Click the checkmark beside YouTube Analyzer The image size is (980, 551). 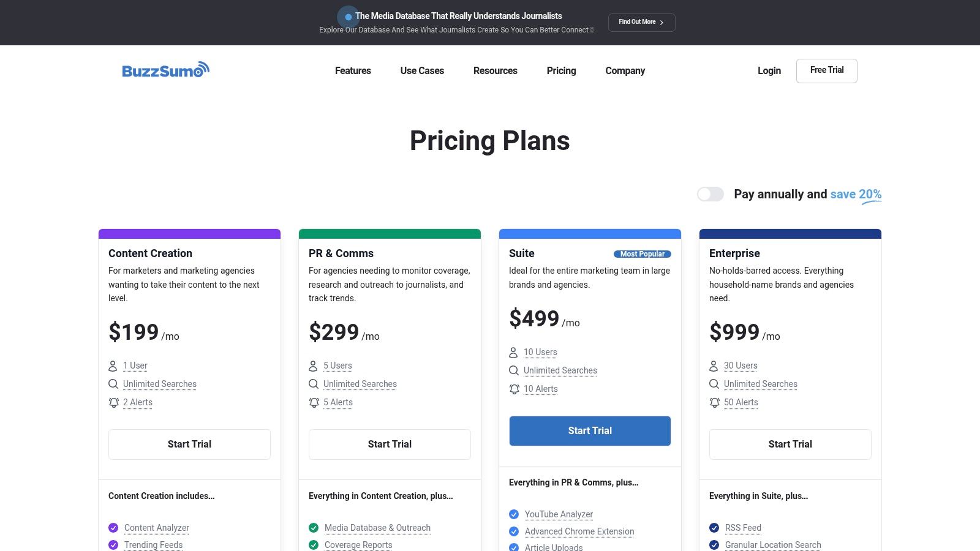(x=514, y=514)
